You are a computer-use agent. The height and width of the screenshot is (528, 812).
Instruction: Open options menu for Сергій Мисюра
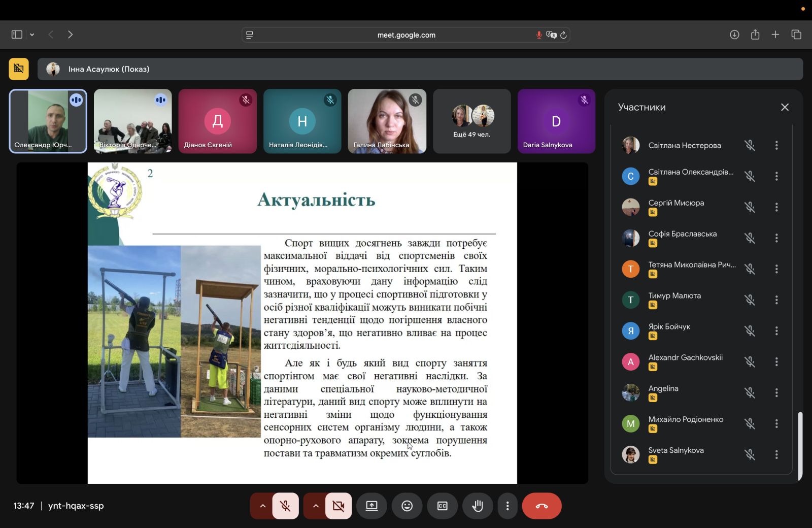coord(776,207)
